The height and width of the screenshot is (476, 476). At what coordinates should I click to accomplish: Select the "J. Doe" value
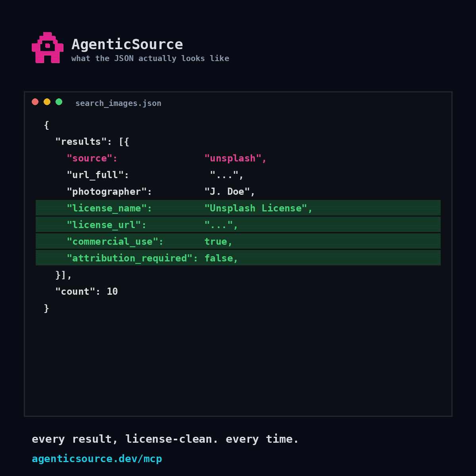click(x=230, y=192)
